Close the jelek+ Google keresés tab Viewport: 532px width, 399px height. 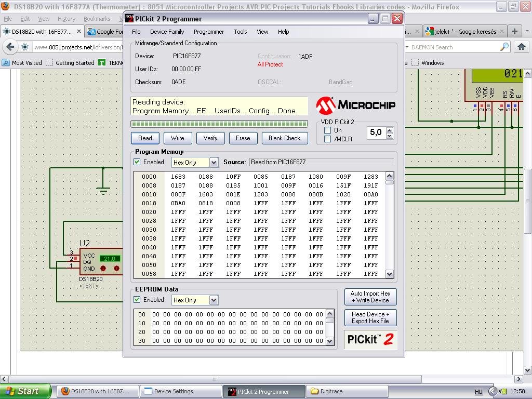tap(502, 31)
